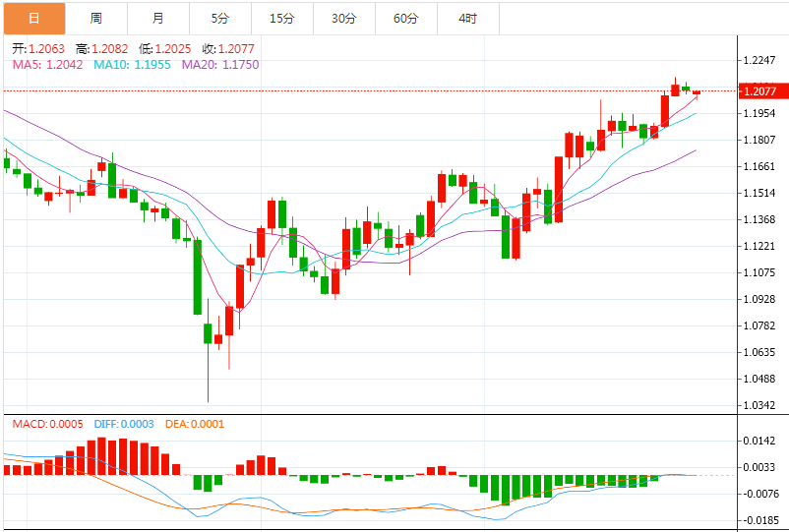Click the 1.1807 price axis label
The width and height of the screenshot is (789, 532).
pyautogui.click(x=759, y=140)
